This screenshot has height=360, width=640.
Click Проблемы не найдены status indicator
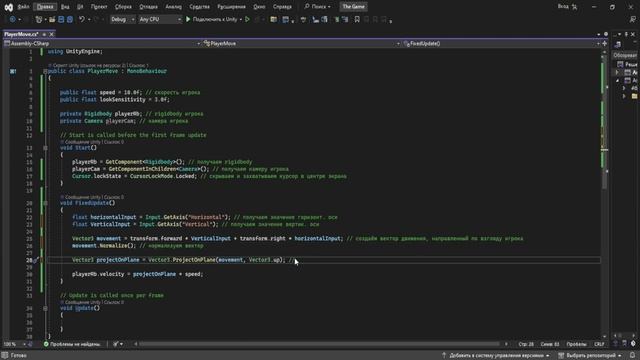pos(72,344)
